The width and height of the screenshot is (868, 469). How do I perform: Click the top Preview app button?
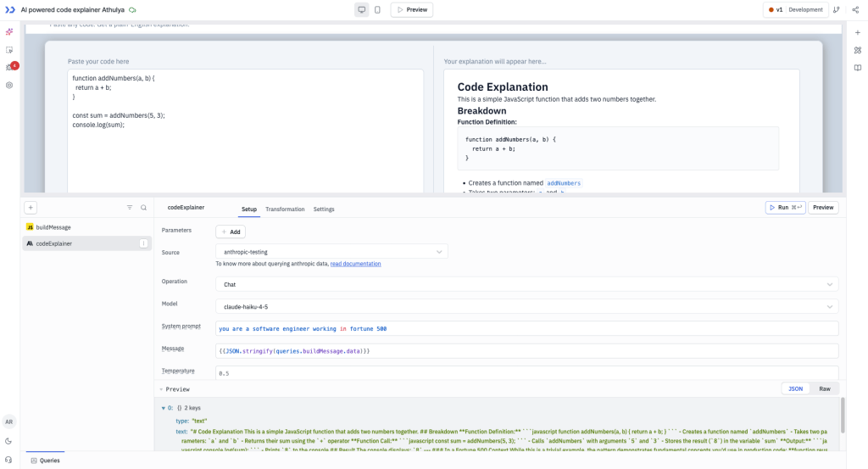pos(412,10)
